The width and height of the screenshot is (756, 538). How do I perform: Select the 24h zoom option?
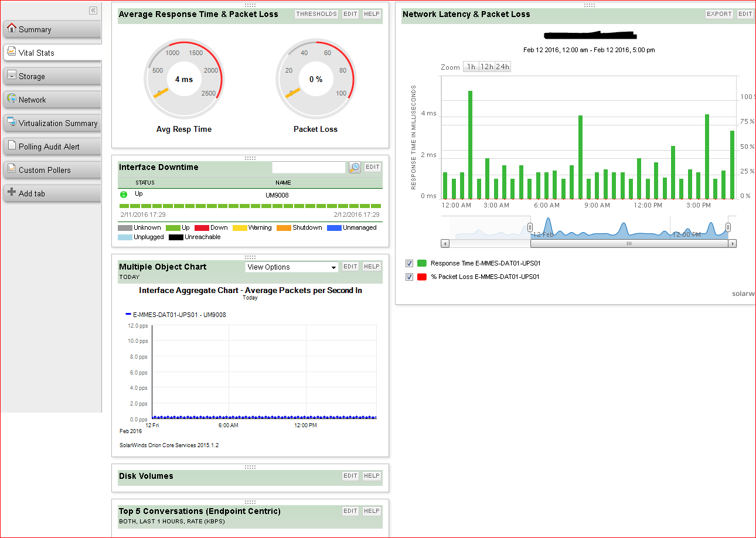click(502, 67)
